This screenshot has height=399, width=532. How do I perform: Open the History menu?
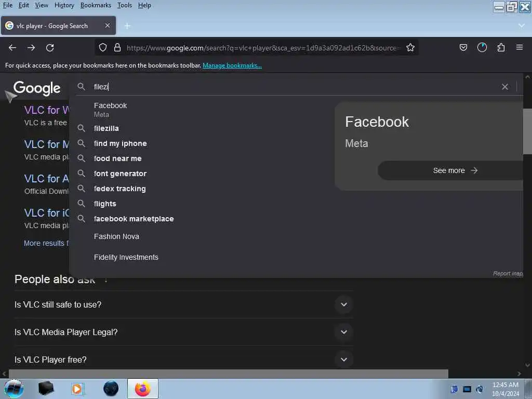(x=64, y=5)
